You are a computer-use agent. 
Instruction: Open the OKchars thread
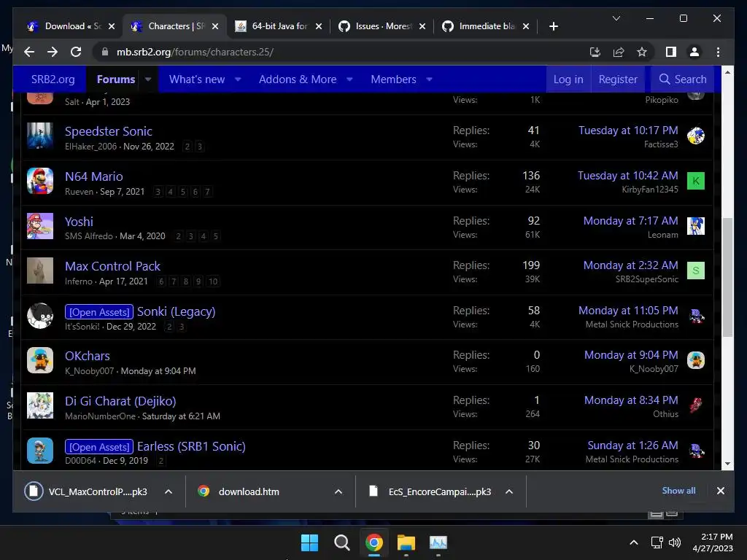point(88,356)
